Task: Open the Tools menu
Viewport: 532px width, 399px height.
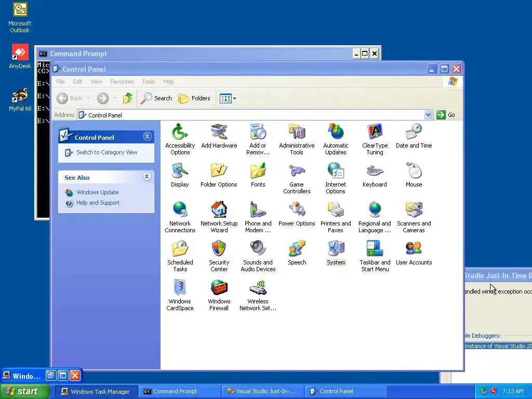Action: [x=148, y=82]
